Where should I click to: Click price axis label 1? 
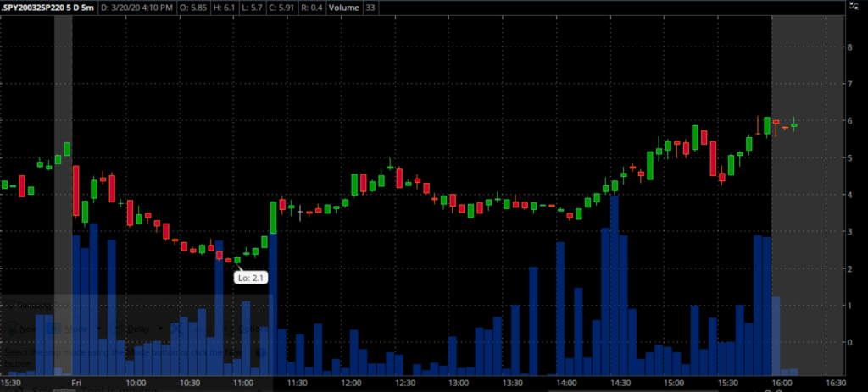click(x=850, y=306)
